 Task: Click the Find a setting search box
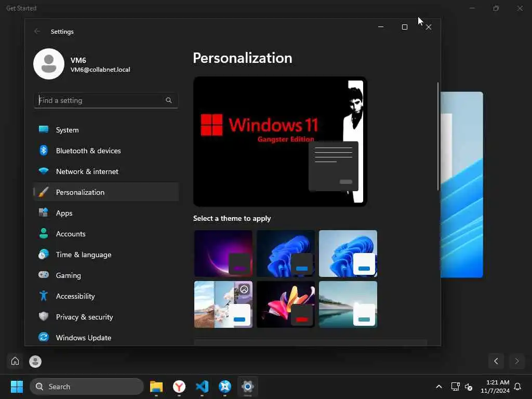106,100
